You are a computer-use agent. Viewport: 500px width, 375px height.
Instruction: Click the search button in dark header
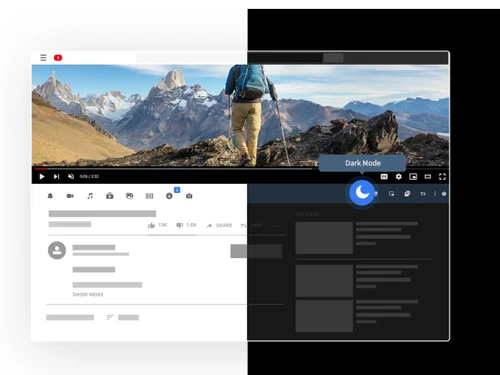pos(333,58)
